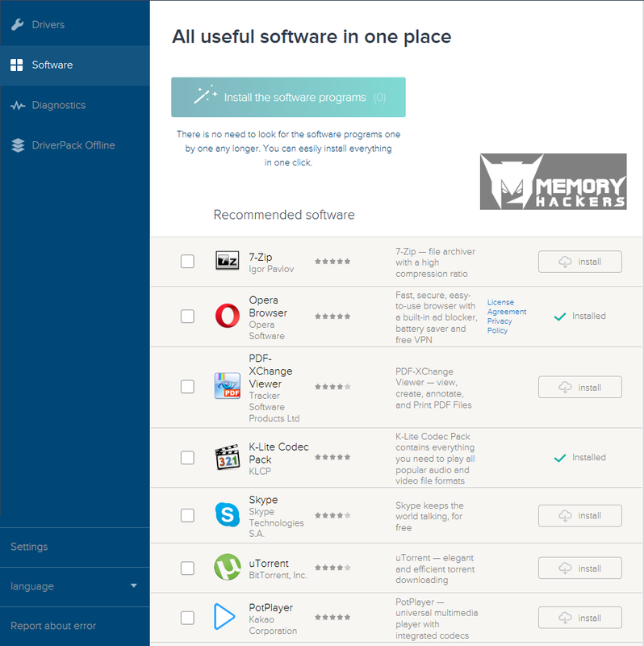
Task: Click Install the software programs button
Action: click(x=288, y=97)
